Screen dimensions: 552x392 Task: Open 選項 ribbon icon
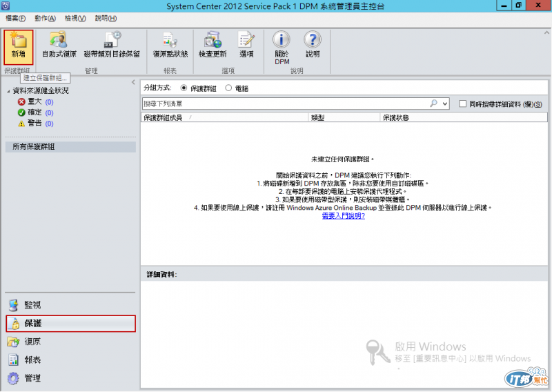click(x=246, y=45)
